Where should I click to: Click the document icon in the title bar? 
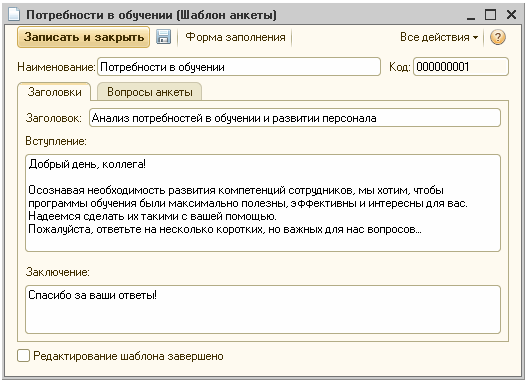click(x=14, y=15)
